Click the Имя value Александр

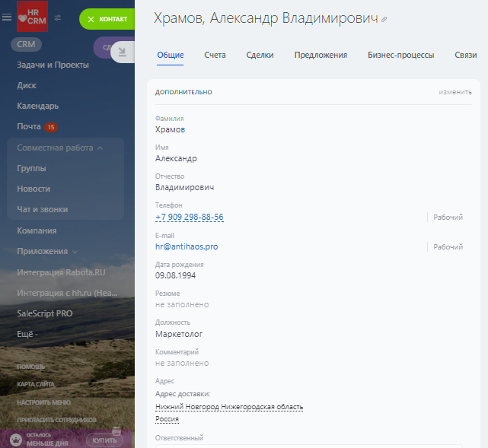(x=176, y=158)
